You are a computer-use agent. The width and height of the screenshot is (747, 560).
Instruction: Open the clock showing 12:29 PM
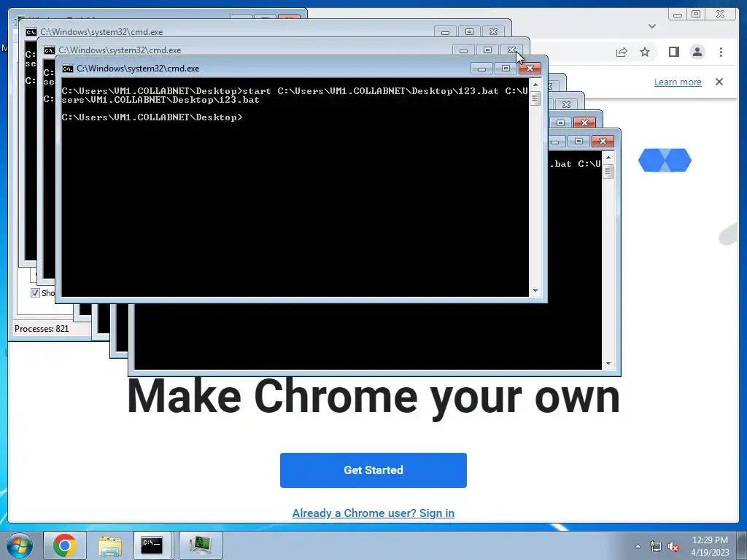(710, 540)
